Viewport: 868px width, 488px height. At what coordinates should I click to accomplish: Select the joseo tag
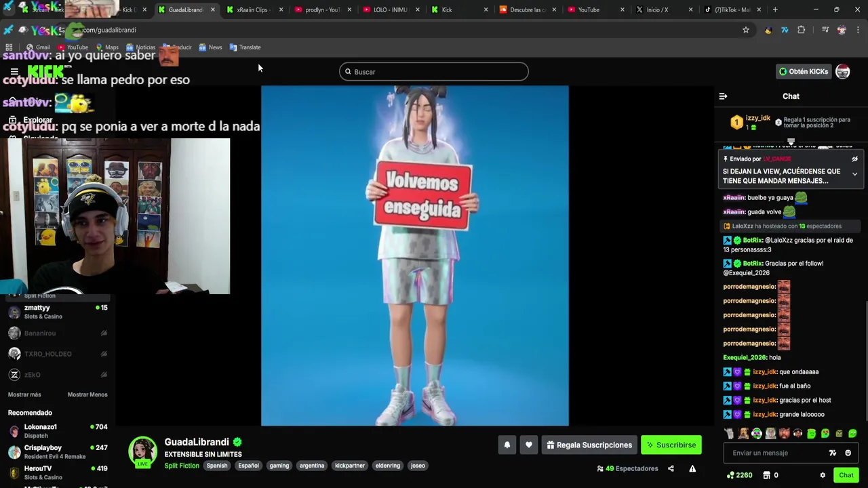(418, 466)
